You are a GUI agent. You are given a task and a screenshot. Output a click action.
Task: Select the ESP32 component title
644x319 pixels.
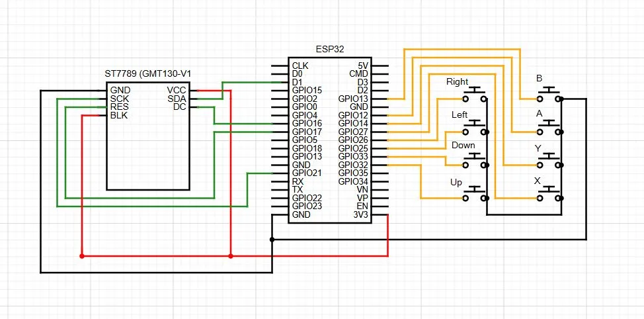point(330,50)
